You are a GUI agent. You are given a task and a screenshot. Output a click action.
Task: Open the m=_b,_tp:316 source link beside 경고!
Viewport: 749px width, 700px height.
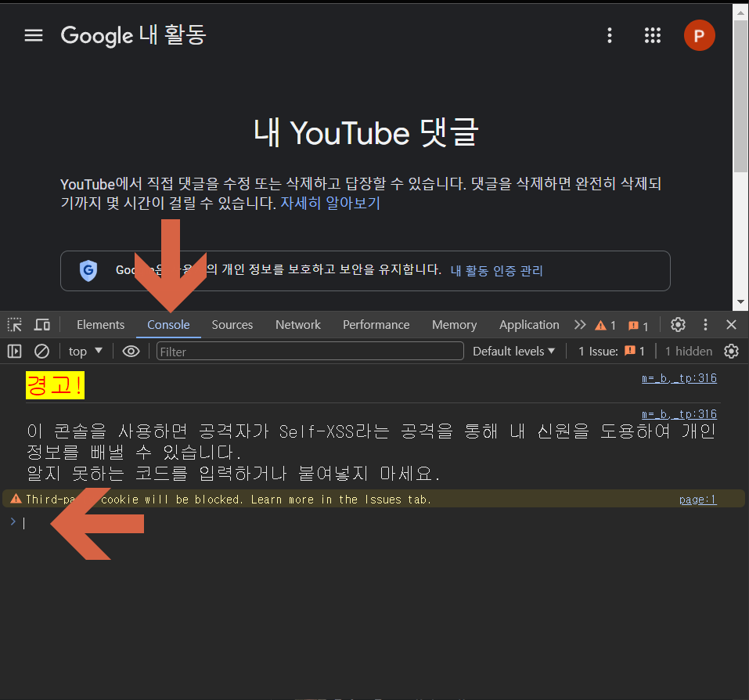(x=679, y=378)
